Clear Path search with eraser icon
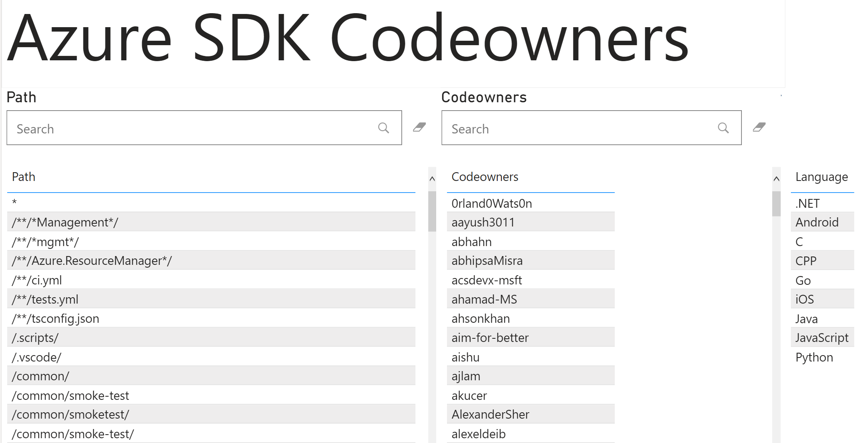Image resolution: width=868 pixels, height=443 pixels. pyautogui.click(x=419, y=127)
